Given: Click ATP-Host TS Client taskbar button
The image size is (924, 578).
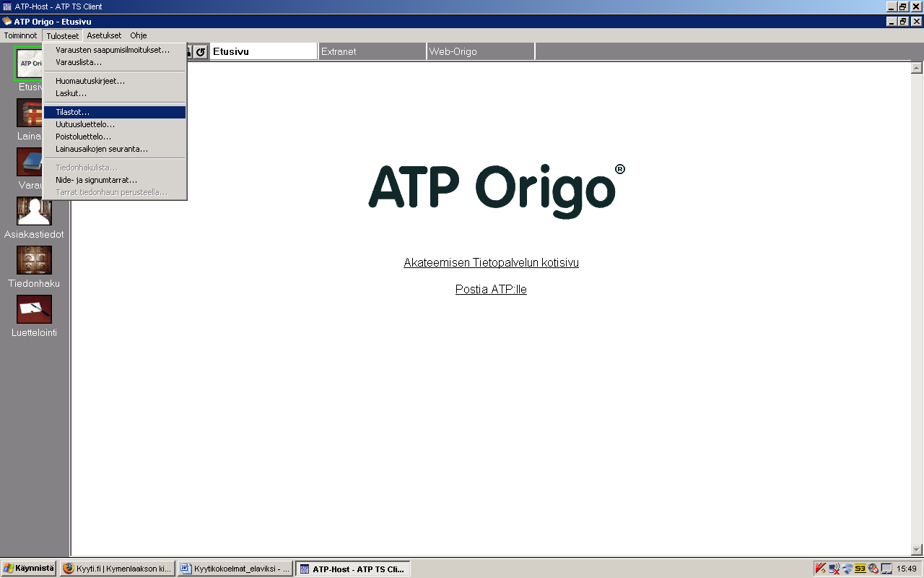Looking at the screenshot, I should click(353, 569).
